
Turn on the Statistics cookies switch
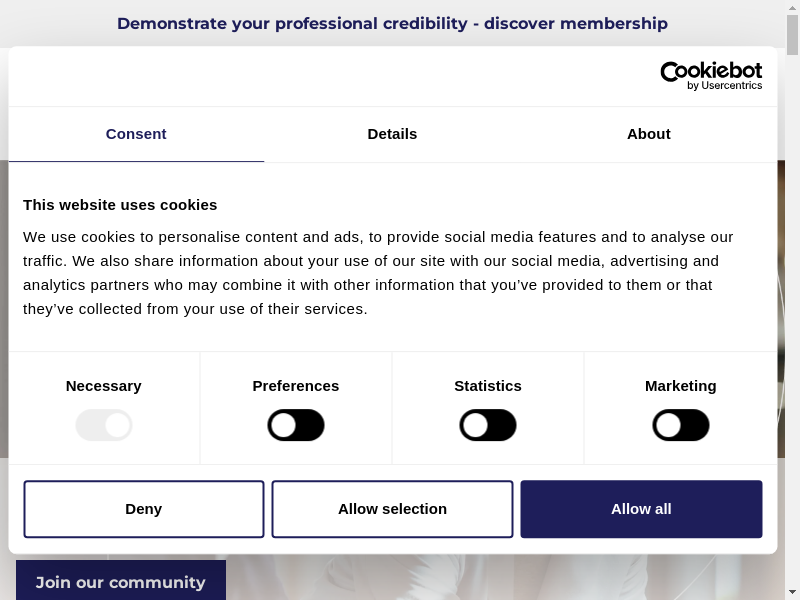click(x=488, y=425)
